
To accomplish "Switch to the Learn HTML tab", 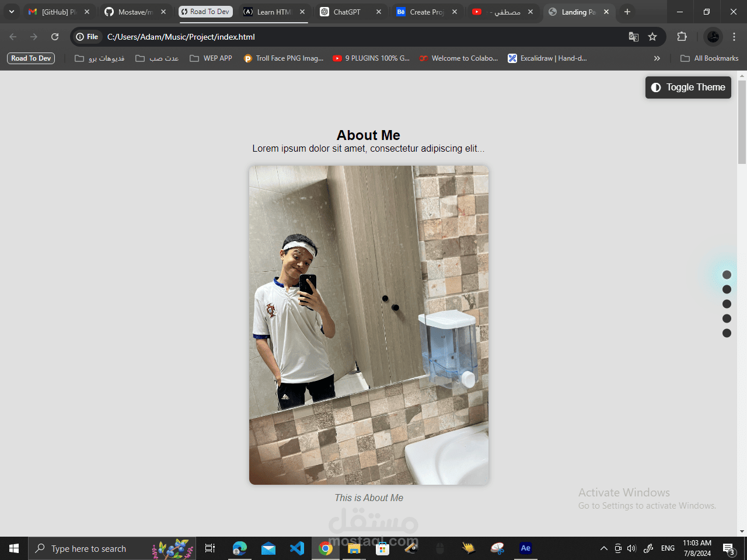I will tap(274, 12).
